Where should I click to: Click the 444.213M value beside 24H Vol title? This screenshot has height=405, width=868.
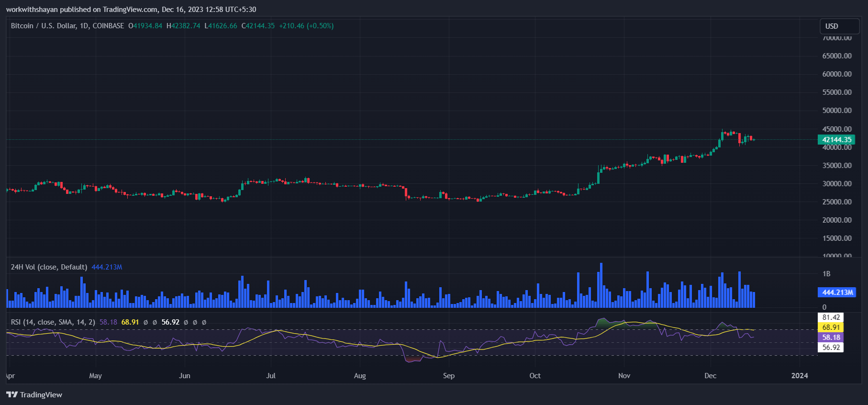pos(107,267)
